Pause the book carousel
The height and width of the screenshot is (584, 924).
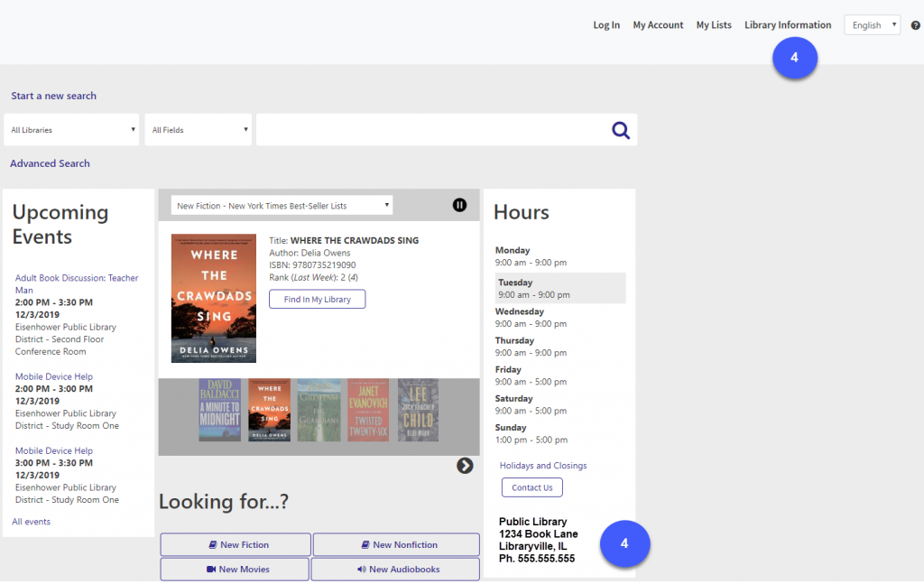click(459, 205)
